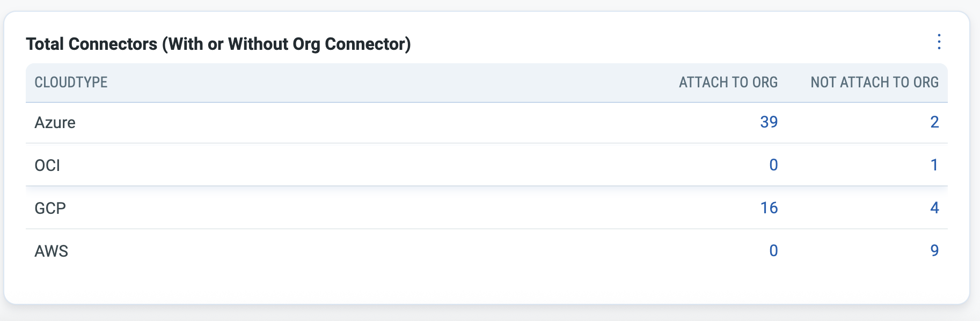Select the OCI row label
Image resolution: width=980 pixels, height=321 pixels.
coord(47,166)
